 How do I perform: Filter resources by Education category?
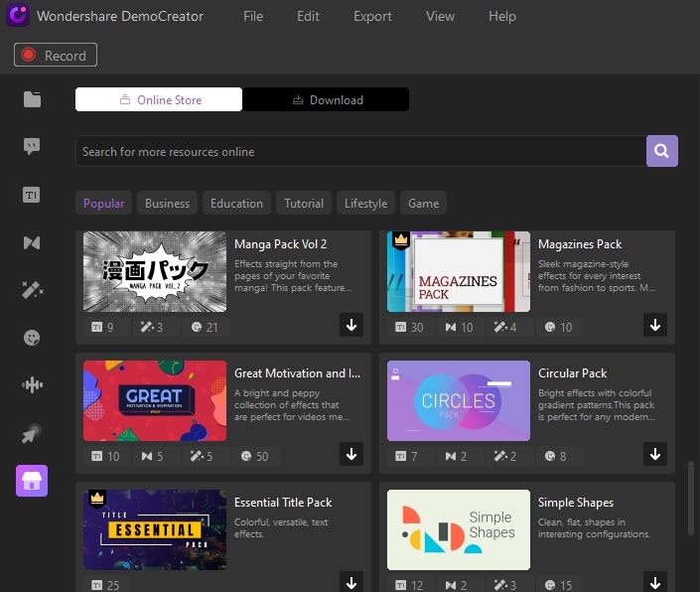pos(236,204)
